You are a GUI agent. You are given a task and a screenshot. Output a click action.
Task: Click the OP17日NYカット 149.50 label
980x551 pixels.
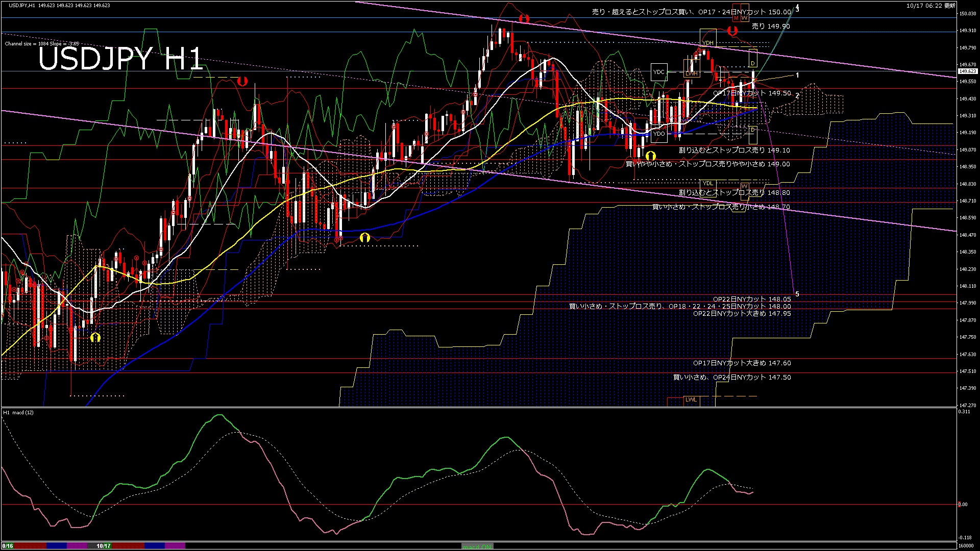[751, 93]
